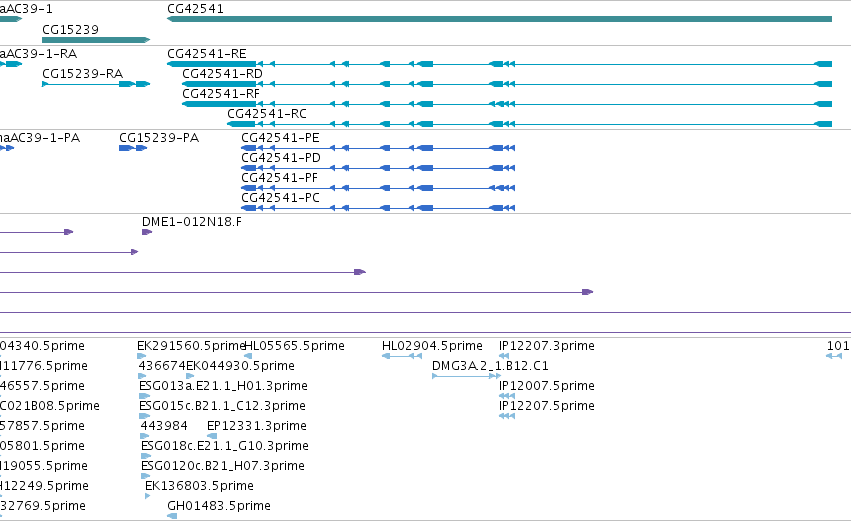Click the CG15239-PA coding segment glyph

click(x=133, y=148)
